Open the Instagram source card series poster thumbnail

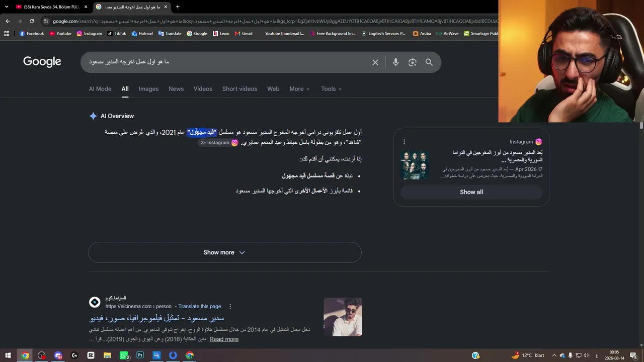(415, 165)
